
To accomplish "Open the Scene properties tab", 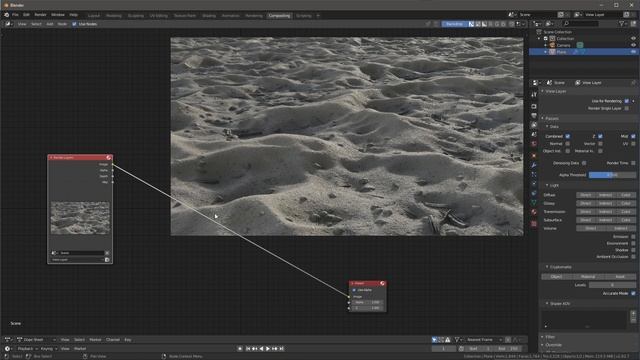I will pos(534,134).
